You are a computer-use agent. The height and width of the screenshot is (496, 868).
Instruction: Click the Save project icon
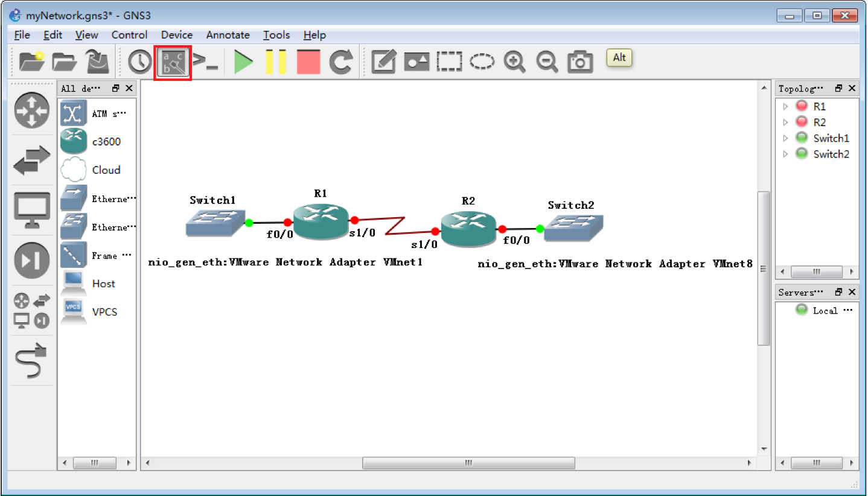tap(97, 62)
